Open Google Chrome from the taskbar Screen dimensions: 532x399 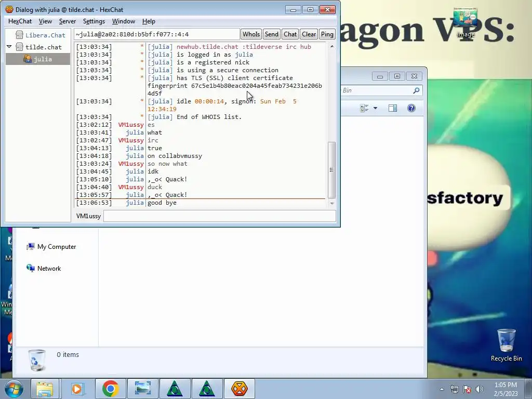(x=110, y=389)
